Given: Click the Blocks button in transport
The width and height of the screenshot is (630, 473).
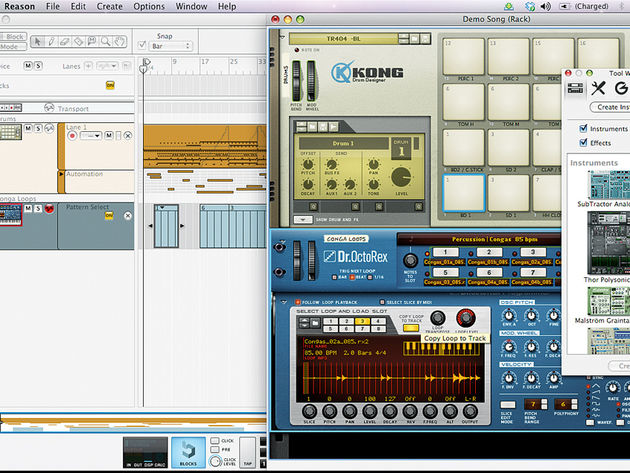Looking at the screenshot, I should pyautogui.click(x=188, y=453).
